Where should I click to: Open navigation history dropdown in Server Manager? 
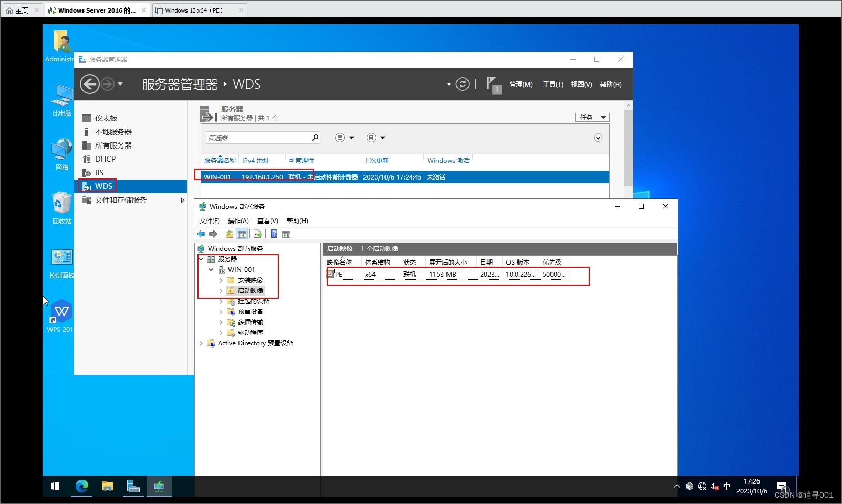(120, 84)
